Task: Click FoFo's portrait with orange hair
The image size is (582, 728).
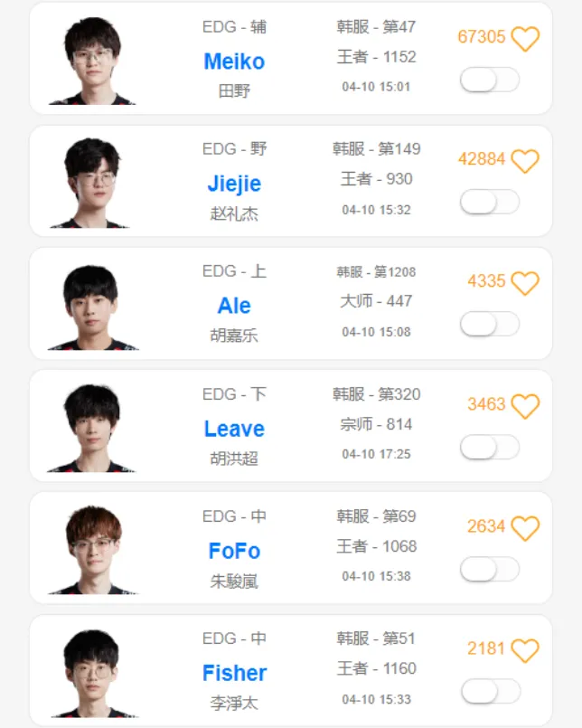Action: [x=92, y=550]
